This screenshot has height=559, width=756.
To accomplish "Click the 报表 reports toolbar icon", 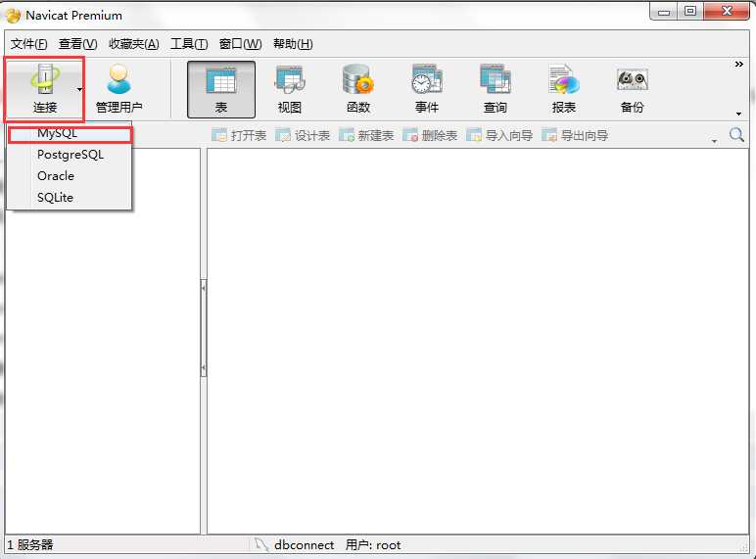I will tap(564, 90).
